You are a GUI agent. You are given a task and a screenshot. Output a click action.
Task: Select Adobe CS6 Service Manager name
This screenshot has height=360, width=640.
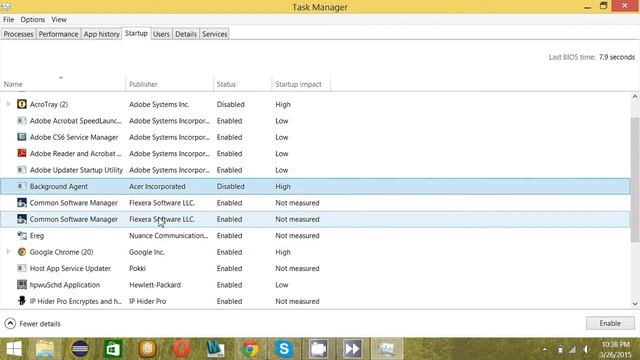74,137
